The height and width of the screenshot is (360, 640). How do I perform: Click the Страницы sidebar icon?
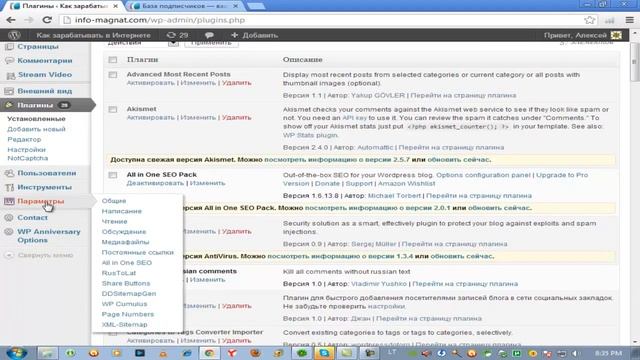[x=9, y=47]
